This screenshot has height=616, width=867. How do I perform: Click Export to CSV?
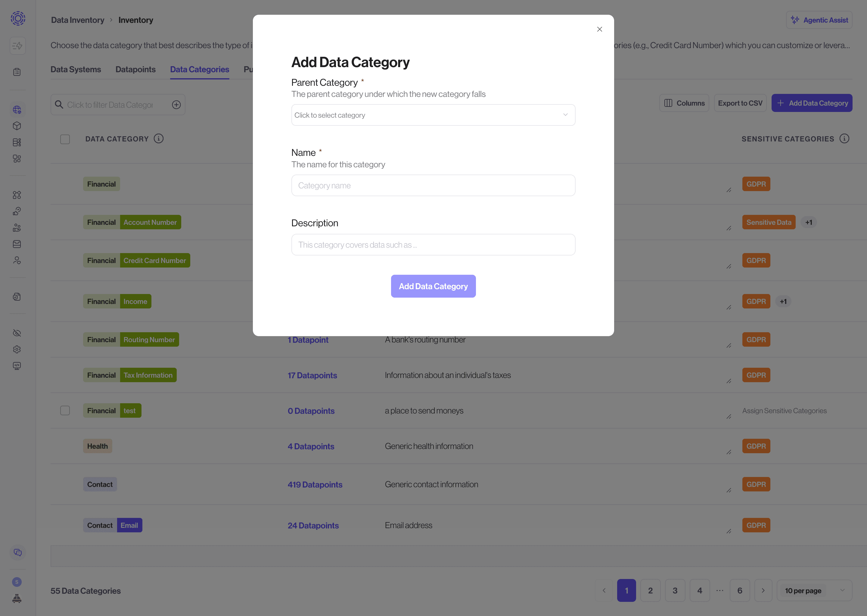740,103
